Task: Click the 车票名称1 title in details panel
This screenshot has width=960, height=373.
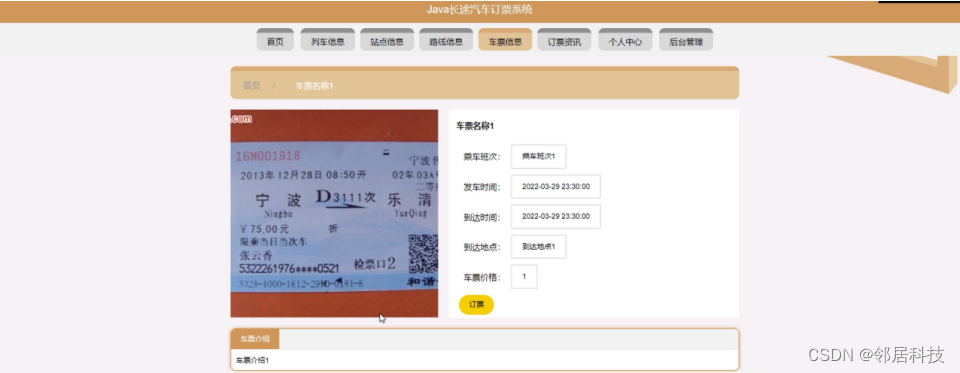Action: pyautogui.click(x=475, y=126)
